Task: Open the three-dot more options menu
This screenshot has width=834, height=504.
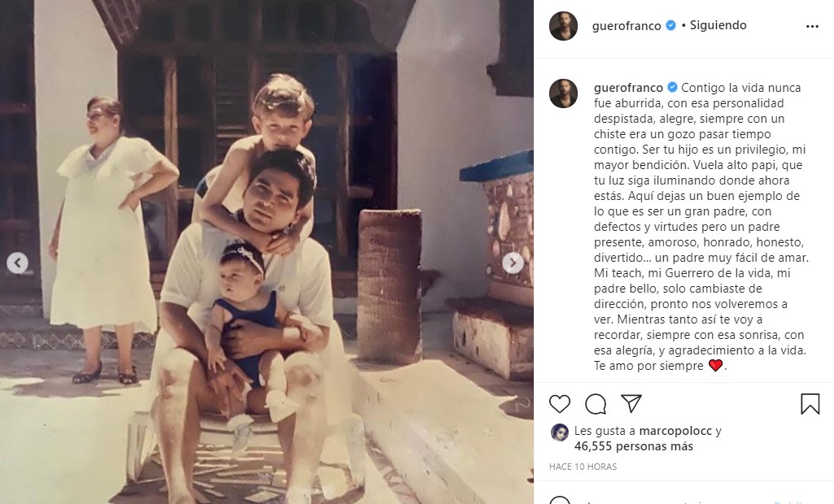Action: [812, 26]
